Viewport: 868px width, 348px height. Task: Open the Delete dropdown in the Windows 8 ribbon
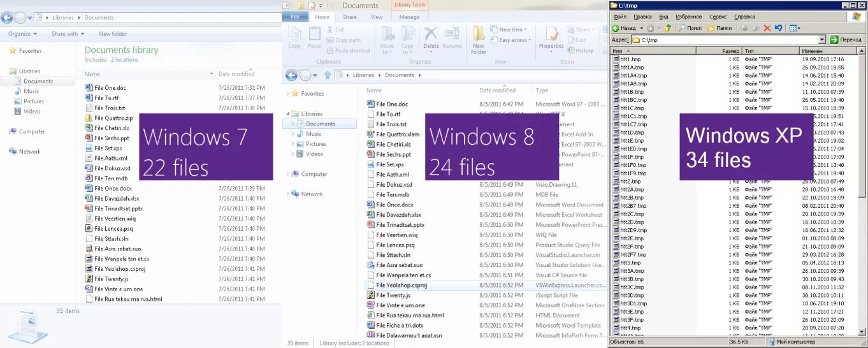click(x=431, y=52)
